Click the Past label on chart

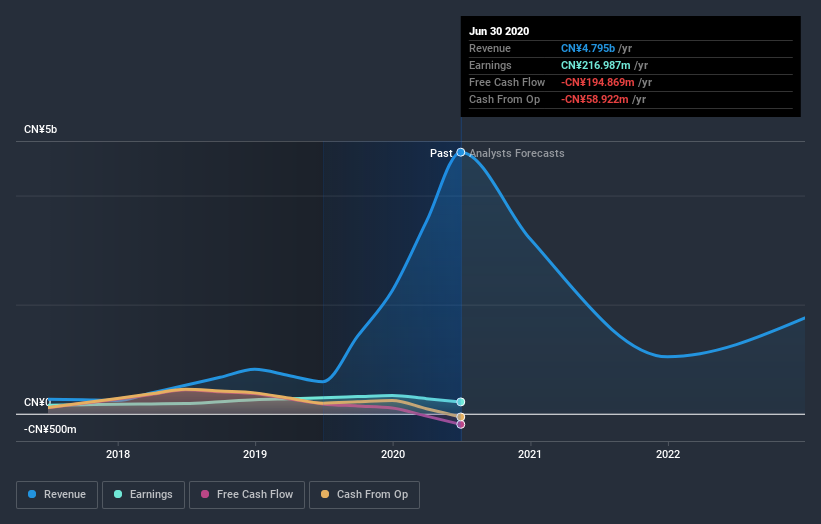click(x=441, y=153)
